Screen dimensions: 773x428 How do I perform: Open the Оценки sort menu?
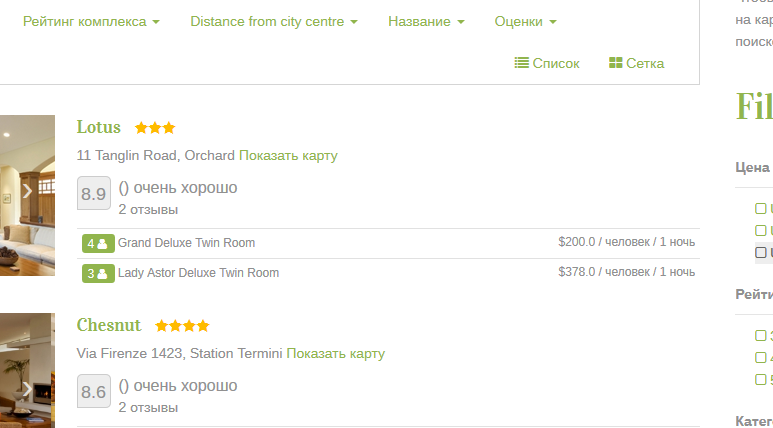tap(525, 21)
